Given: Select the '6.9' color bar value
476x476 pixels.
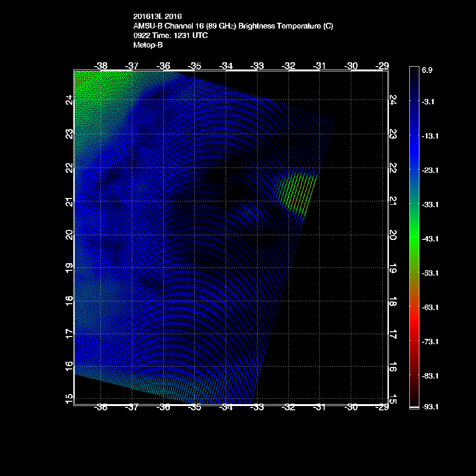Looking at the screenshot, I should coord(427,70).
